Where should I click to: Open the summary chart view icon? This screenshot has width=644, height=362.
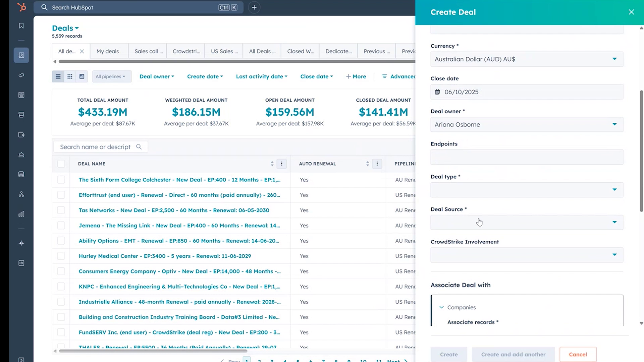pos(81,76)
